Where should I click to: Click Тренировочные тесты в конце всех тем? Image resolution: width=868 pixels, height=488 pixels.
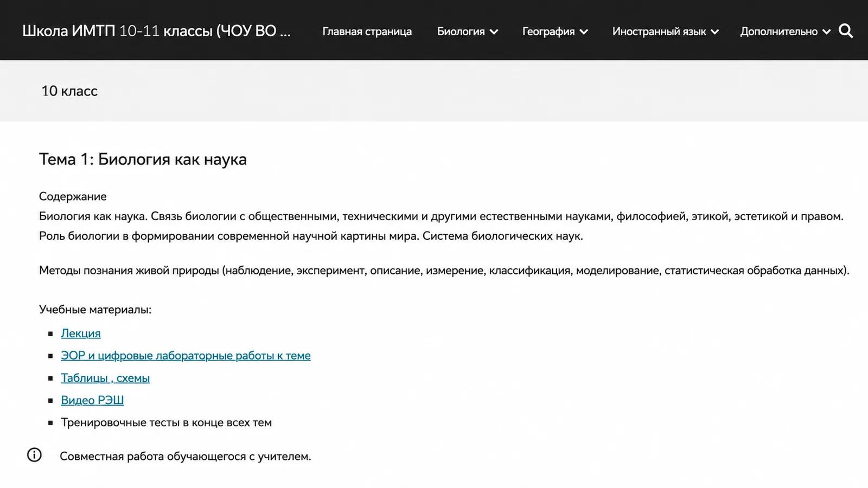166,422
